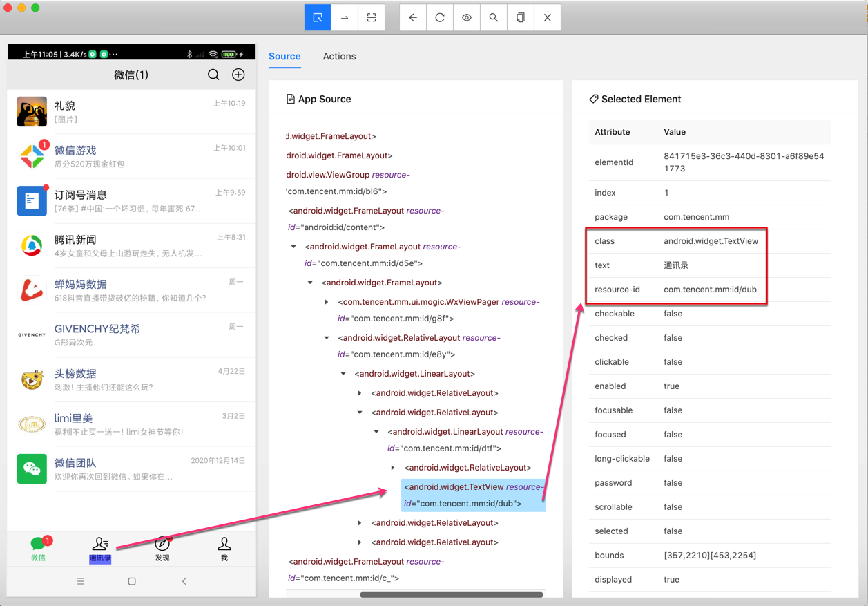
Task: Select the WxViewPager tree node text
Action: click(438, 310)
